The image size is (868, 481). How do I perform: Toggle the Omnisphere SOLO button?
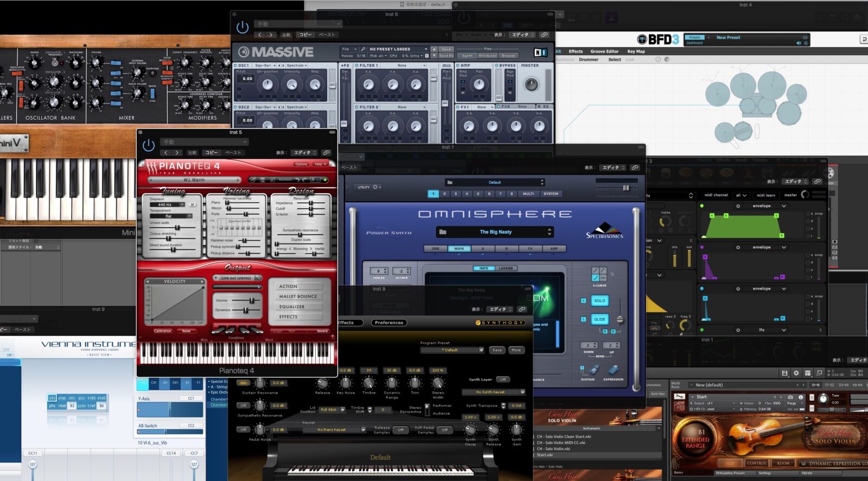pos(599,300)
